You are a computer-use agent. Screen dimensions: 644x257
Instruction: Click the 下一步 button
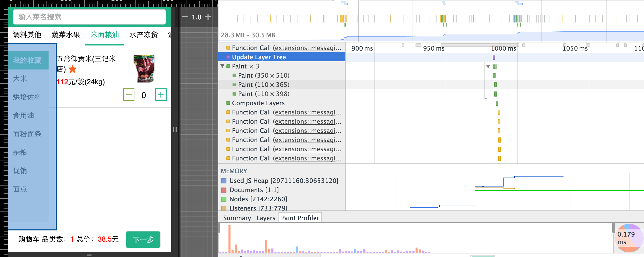(143, 239)
